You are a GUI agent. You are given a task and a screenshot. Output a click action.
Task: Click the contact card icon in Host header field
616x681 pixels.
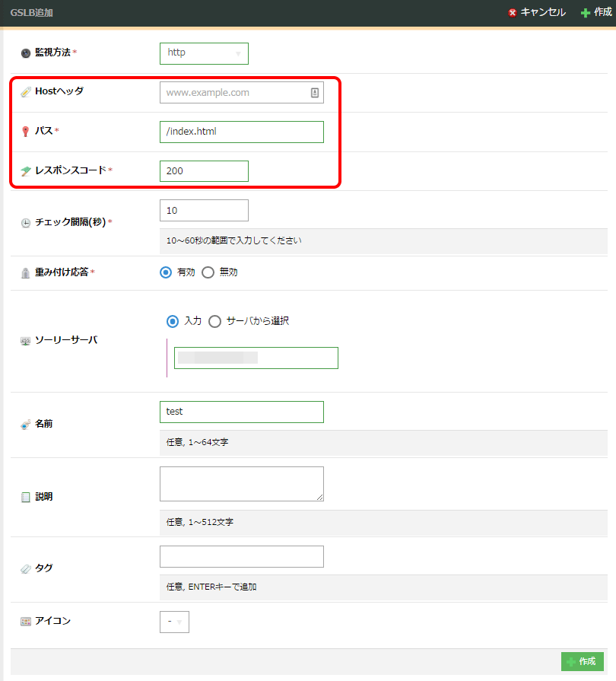pos(315,93)
